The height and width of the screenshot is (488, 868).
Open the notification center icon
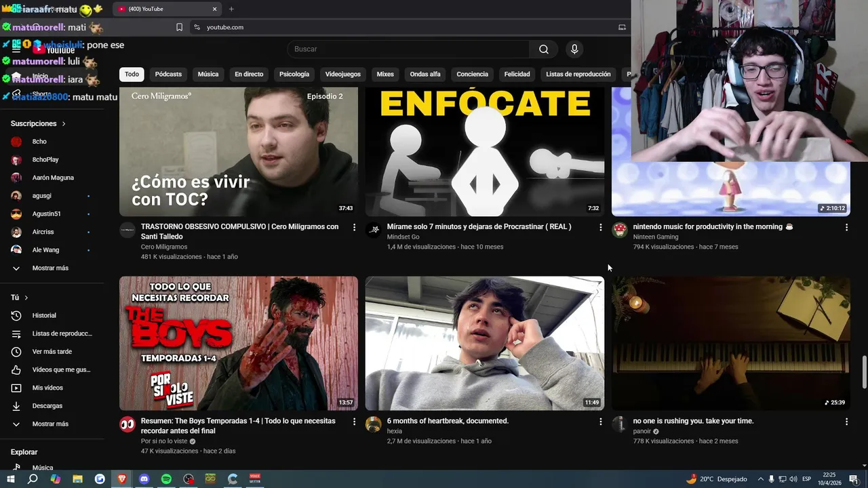[x=854, y=479]
